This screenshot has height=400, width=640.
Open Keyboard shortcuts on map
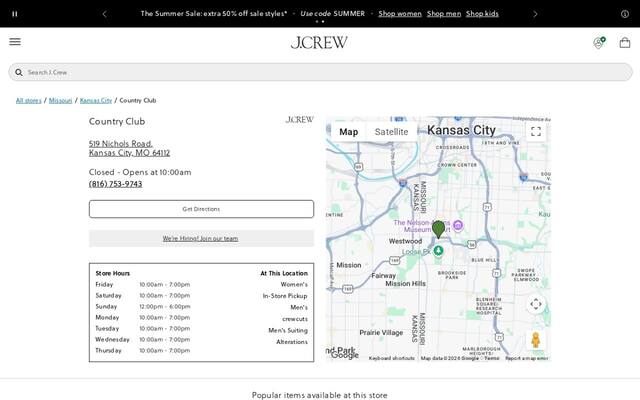(391, 358)
